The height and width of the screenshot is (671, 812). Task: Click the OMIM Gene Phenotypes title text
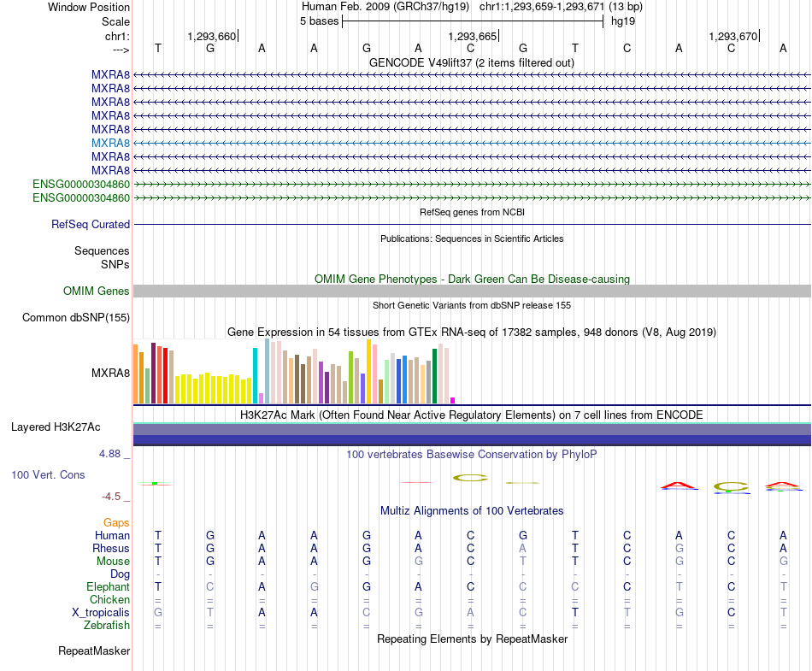click(x=472, y=279)
